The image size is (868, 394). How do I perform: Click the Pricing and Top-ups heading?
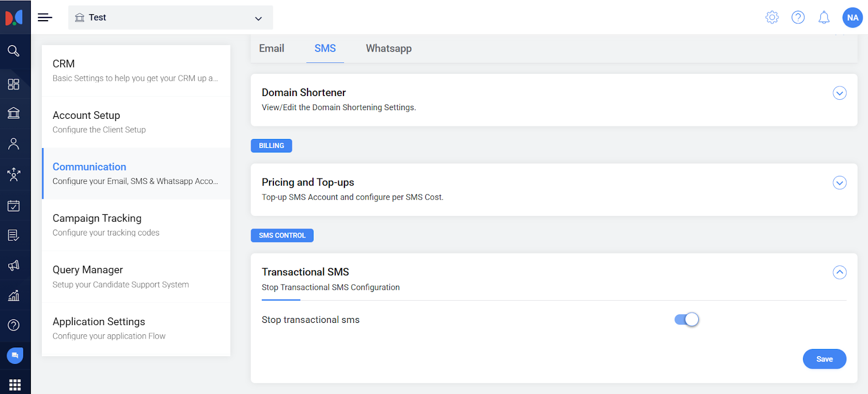tap(308, 182)
